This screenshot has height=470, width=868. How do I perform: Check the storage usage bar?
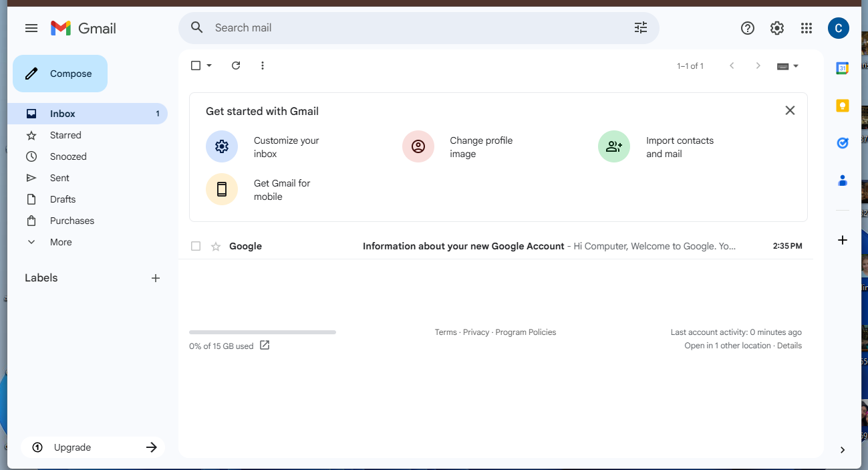[262, 332]
